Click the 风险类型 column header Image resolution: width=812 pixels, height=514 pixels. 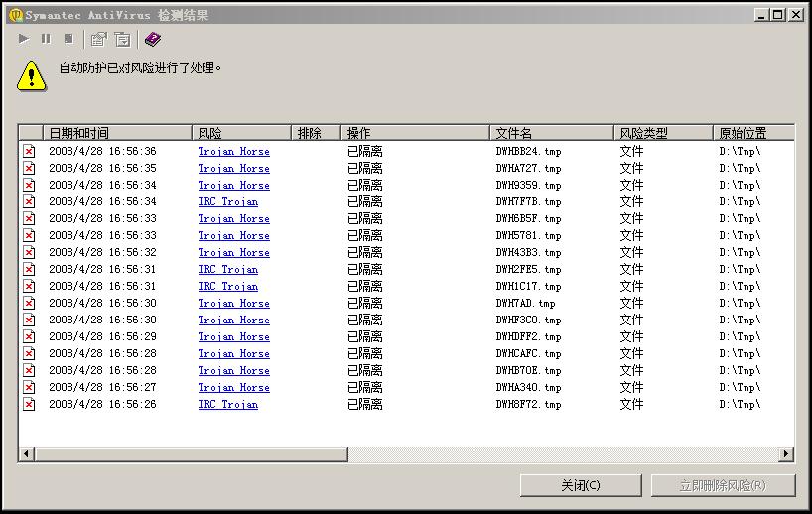coord(663,133)
